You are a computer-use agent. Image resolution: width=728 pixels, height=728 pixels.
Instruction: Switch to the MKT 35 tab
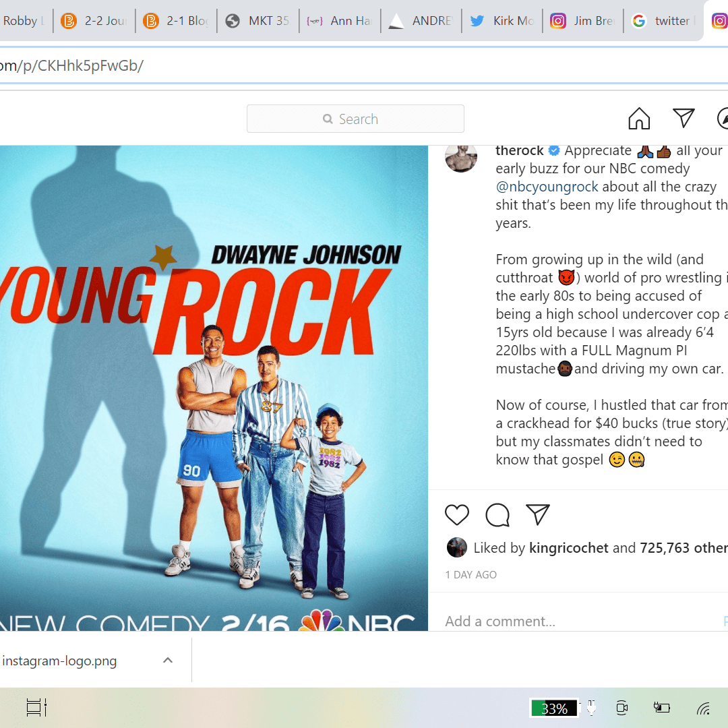click(258, 21)
